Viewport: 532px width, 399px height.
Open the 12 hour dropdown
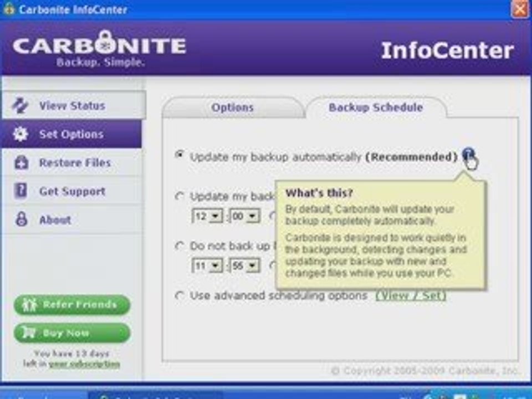[x=207, y=216]
